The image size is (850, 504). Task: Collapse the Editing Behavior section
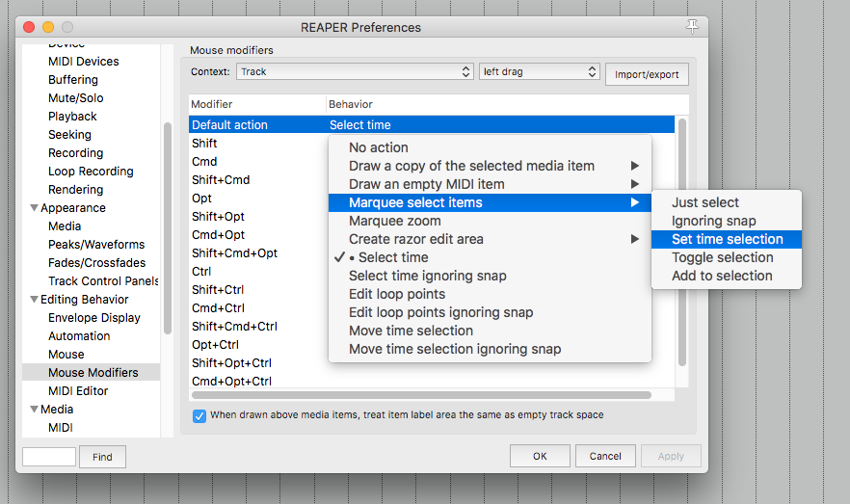click(35, 300)
